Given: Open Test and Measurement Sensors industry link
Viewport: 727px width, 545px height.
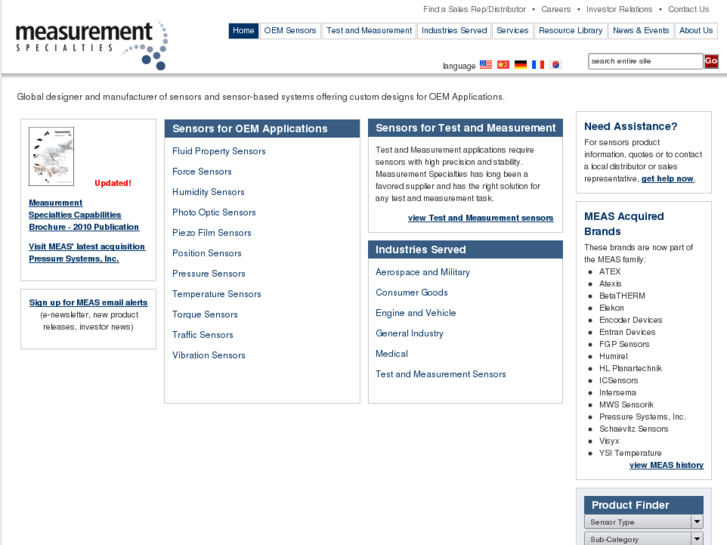Looking at the screenshot, I should pyautogui.click(x=440, y=374).
